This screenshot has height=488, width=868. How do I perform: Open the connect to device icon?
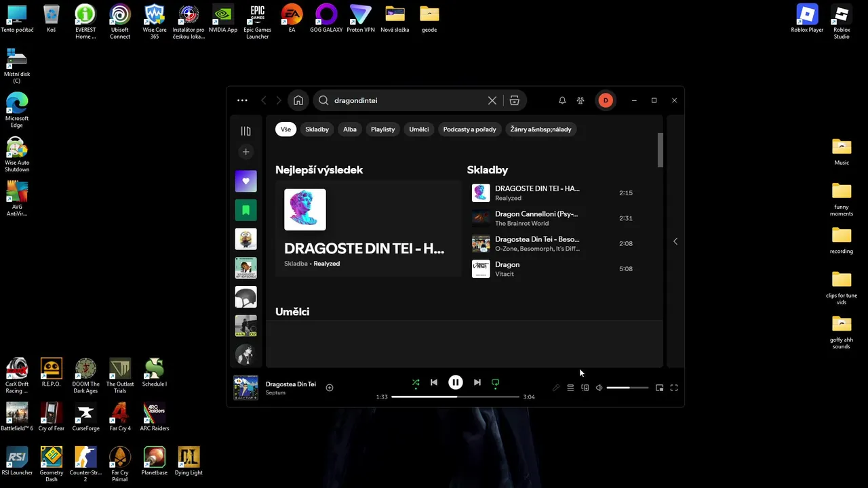click(585, 388)
